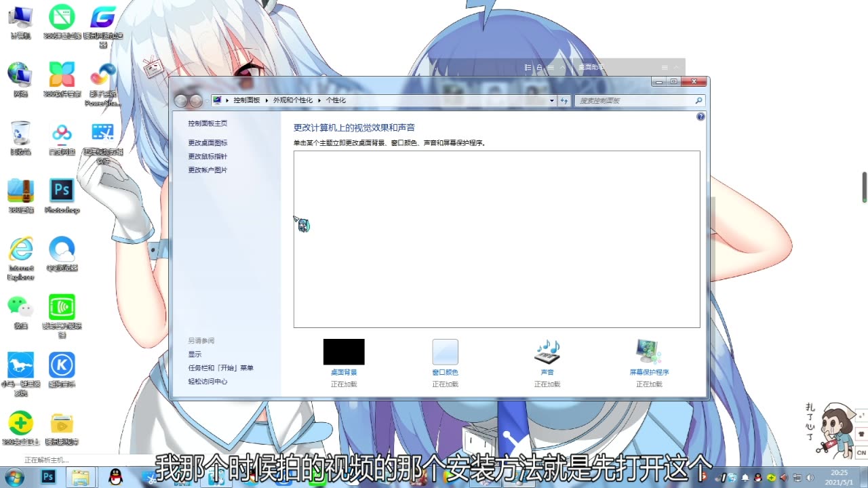Viewport: 868px width, 488px height.
Task: Select 个性化 breadcrumb in address bar
Action: tap(336, 100)
